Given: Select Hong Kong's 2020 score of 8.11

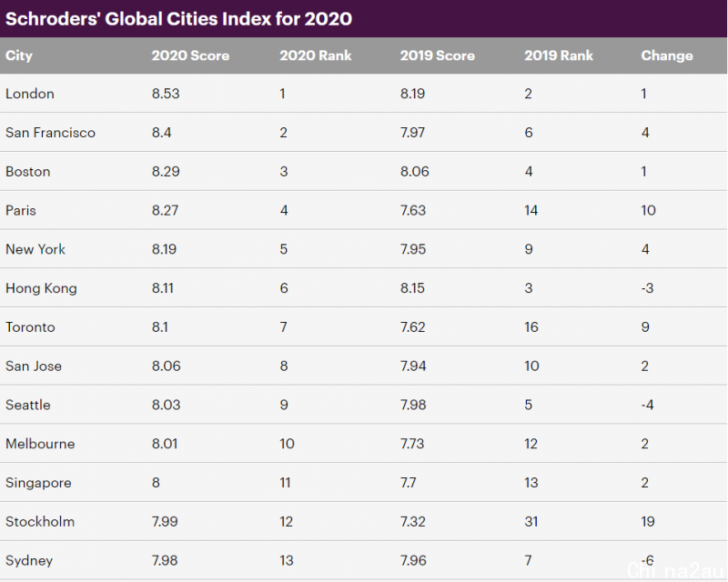Looking at the screenshot, I should point(163,288).
